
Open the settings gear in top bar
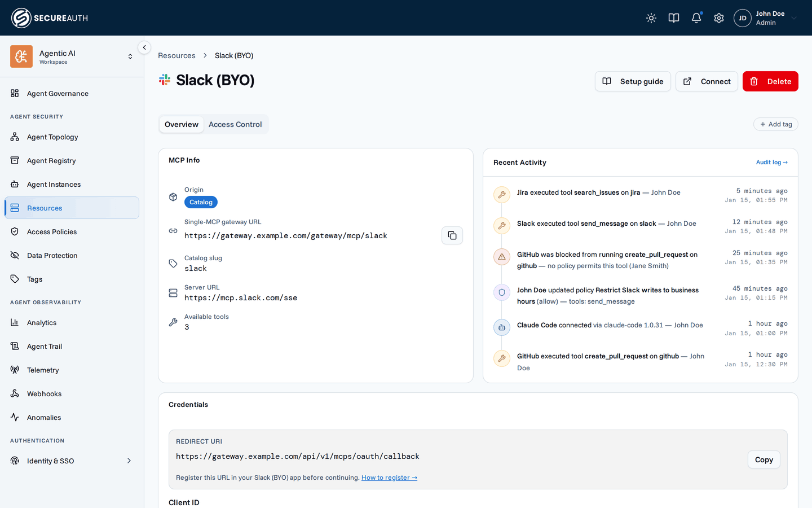click(x=719, y=18)
